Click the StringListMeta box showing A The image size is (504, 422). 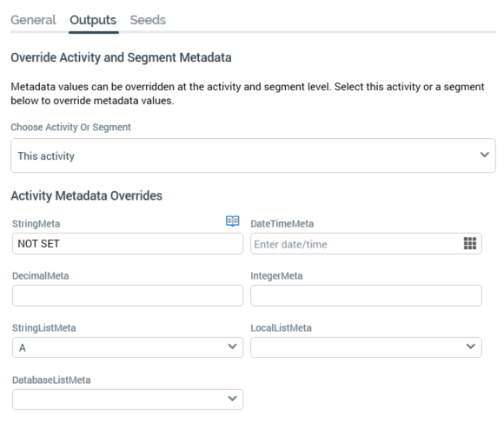128,347
